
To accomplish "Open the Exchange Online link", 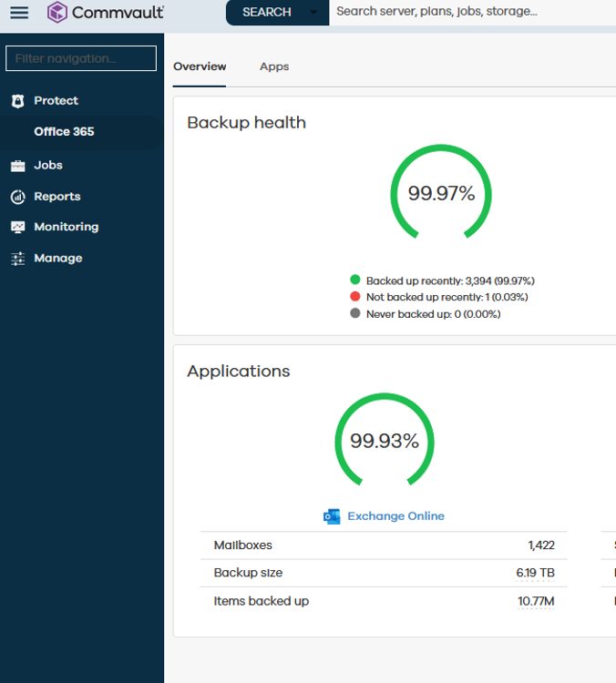I will coord(395,516).
